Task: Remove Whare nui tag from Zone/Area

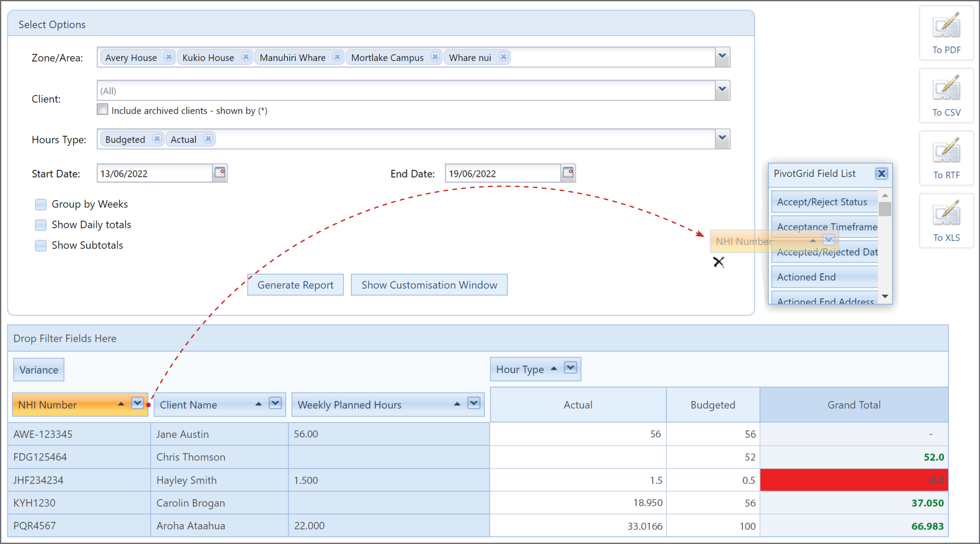Action: coord(503,57)
